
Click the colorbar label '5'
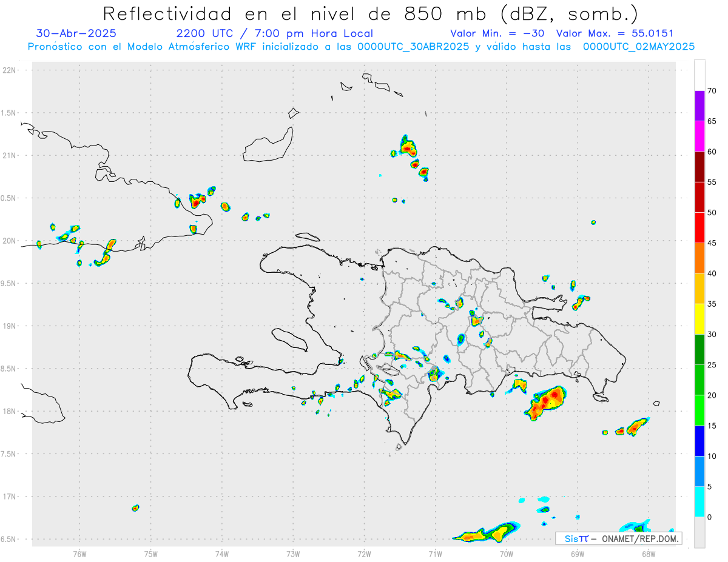coord(709,487)
